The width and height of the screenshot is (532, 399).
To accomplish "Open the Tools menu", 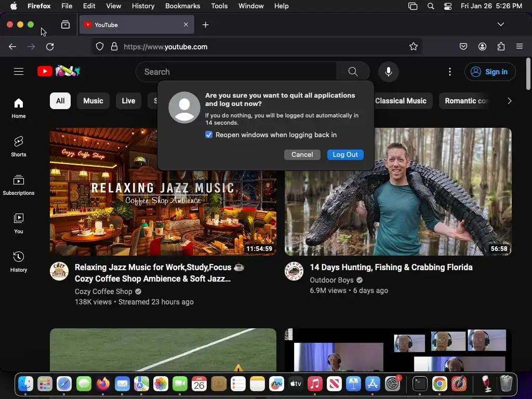I will [x=219, y=6].
